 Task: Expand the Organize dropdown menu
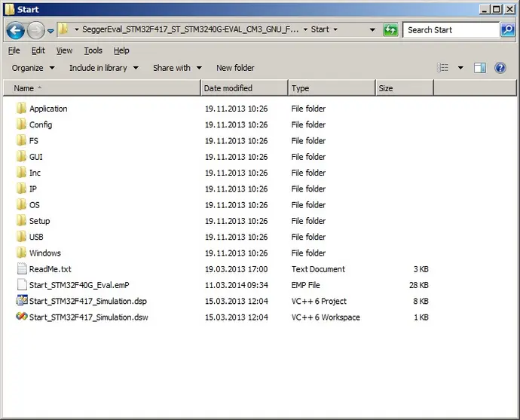[33, 68]
